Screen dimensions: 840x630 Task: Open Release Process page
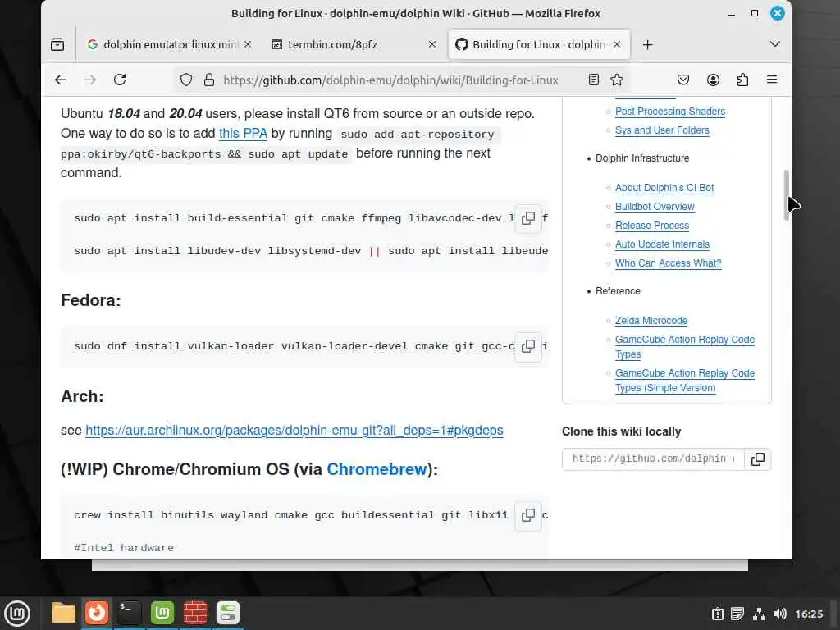point(652,226)
